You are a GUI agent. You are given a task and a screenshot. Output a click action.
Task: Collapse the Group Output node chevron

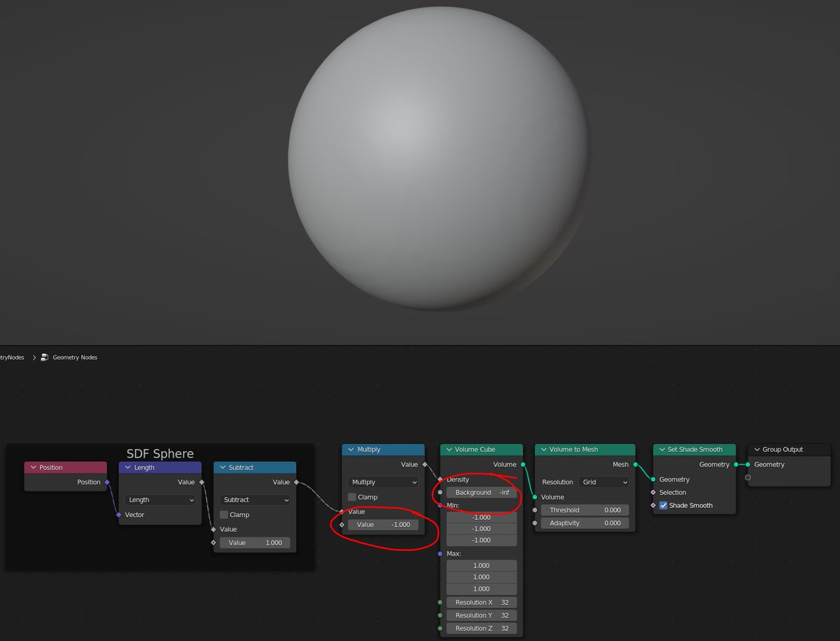[757, 450]
